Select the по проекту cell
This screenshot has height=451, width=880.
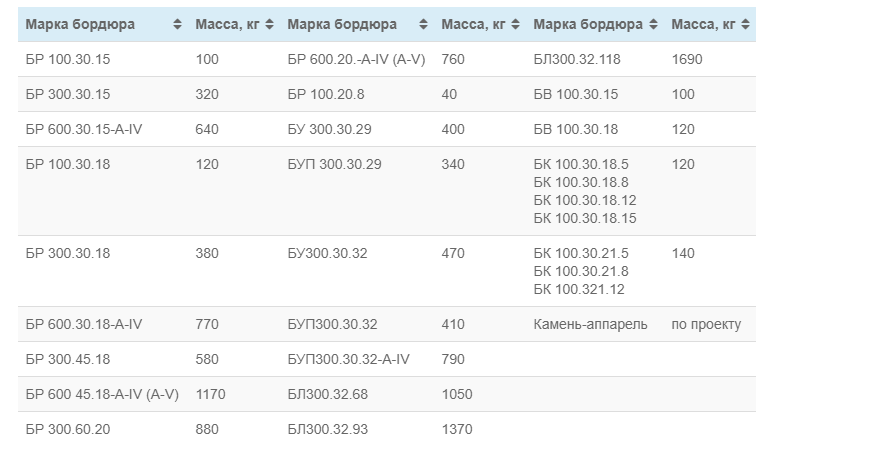[706, 324]
